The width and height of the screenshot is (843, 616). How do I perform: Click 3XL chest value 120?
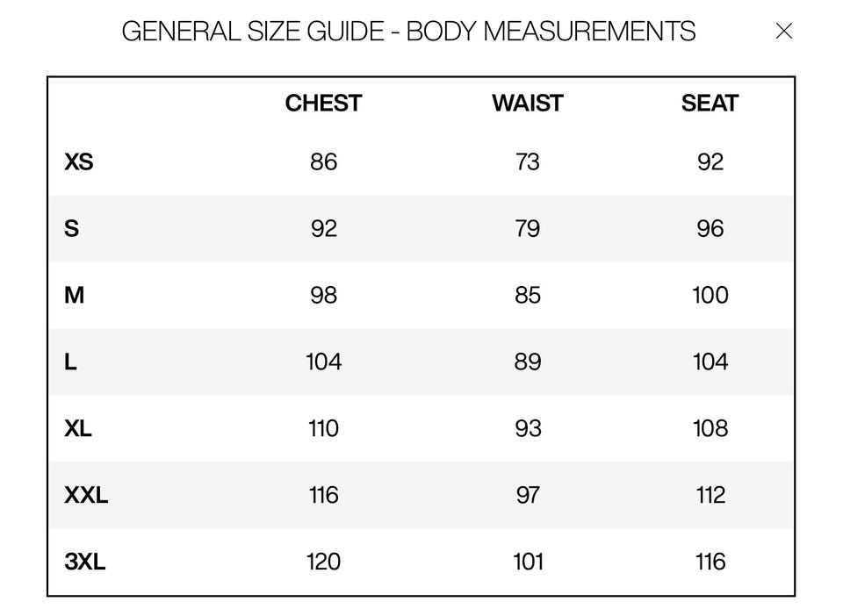323,562
